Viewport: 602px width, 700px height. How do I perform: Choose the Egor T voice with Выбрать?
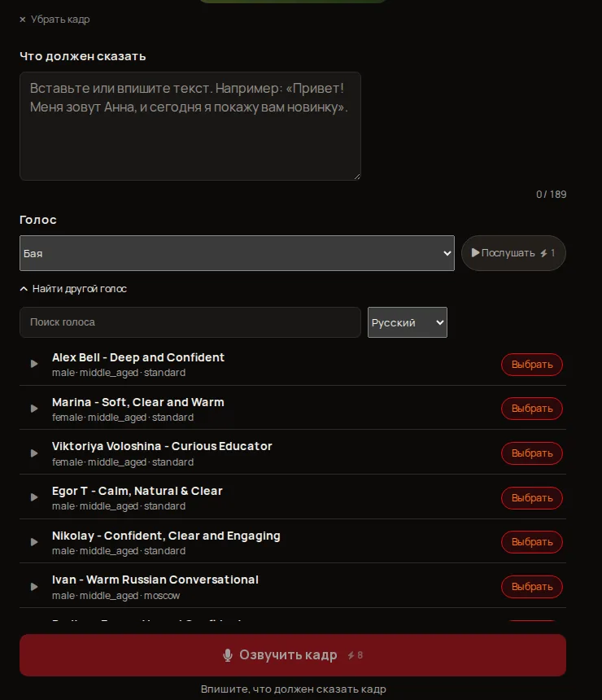pyautogui.click(x=532, y=498)
